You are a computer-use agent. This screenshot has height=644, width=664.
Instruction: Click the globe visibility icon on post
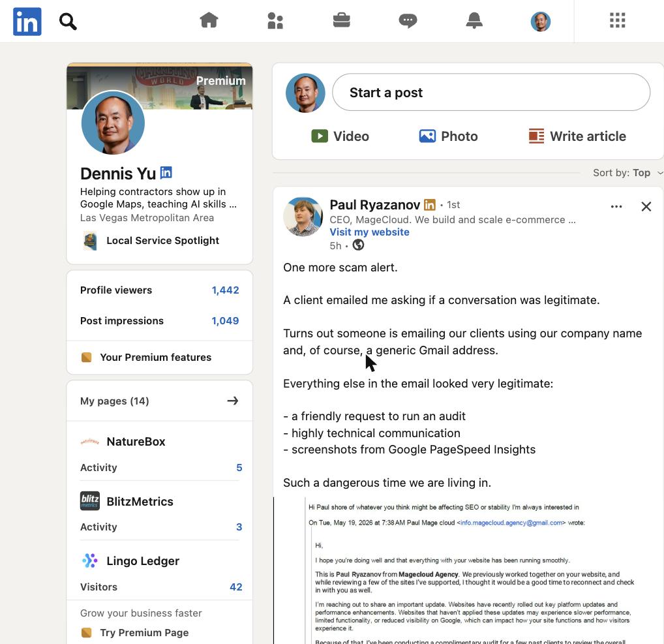click(358, 245)
